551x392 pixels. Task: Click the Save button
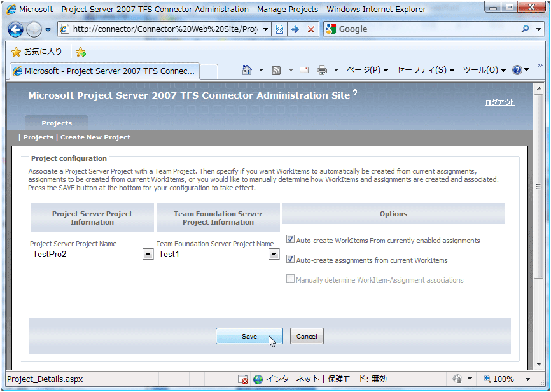(x=249, y=336)
